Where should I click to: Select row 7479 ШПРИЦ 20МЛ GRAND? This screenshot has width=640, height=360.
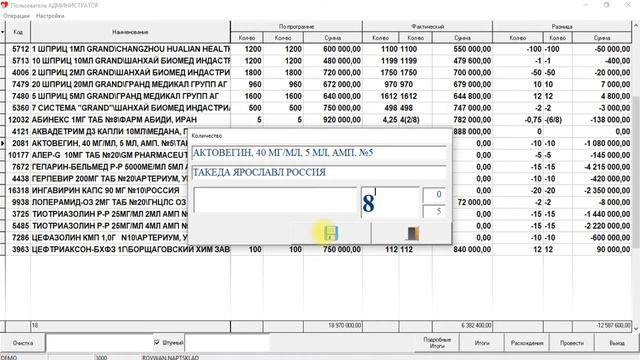[x=318, y=84]
